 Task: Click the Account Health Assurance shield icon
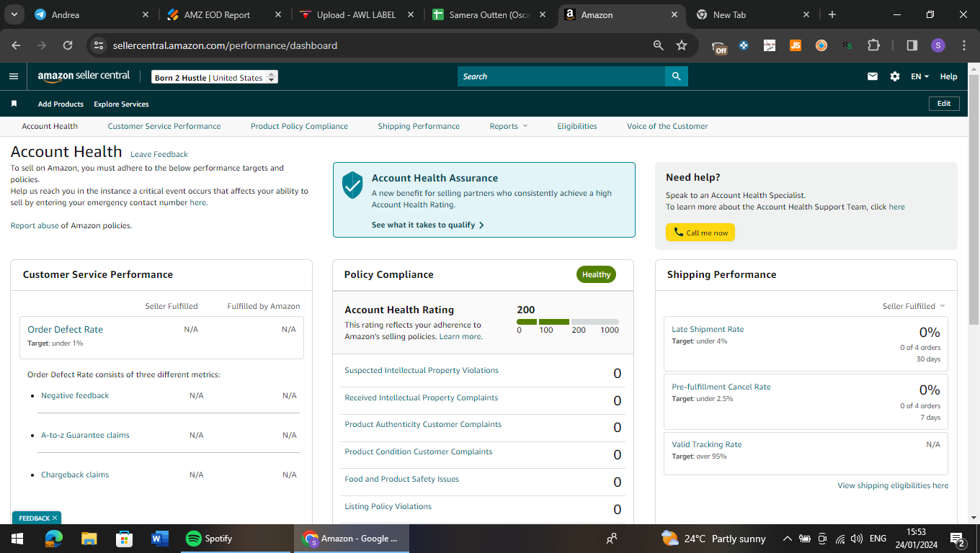(x=352, y=185)
